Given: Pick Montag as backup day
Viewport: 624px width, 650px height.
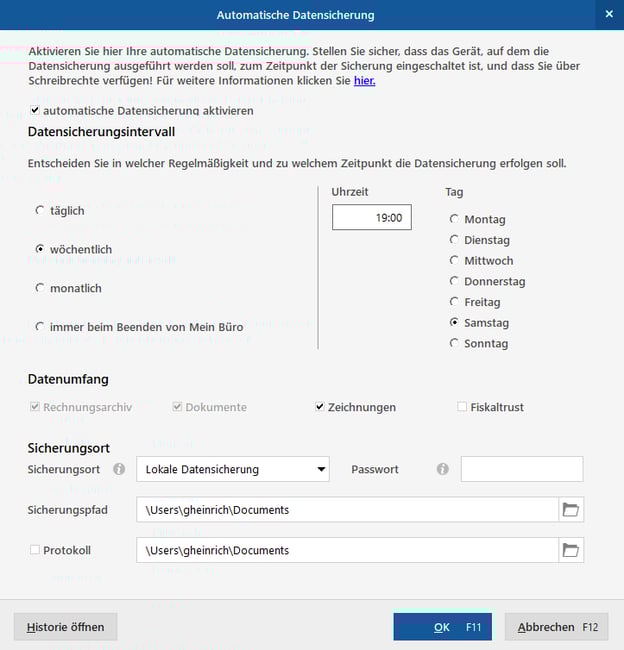Looking at the screenshot, I should pos(455,219).
